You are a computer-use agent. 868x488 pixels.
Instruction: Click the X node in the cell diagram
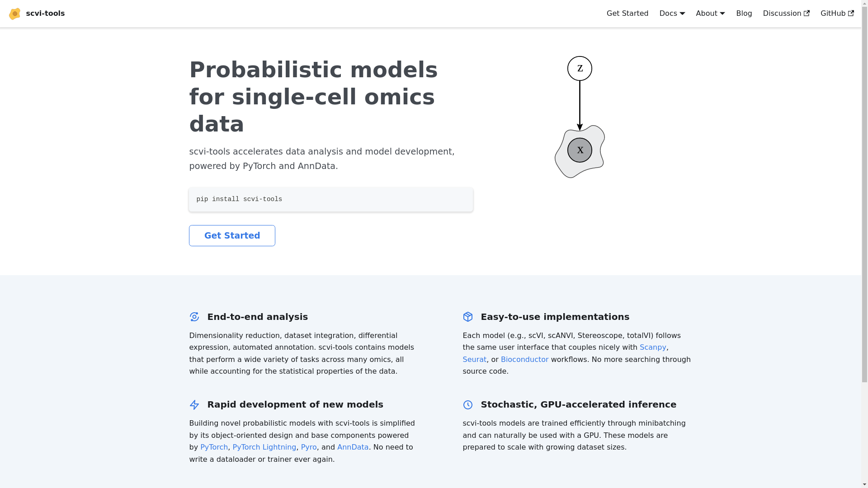(580, 150)
